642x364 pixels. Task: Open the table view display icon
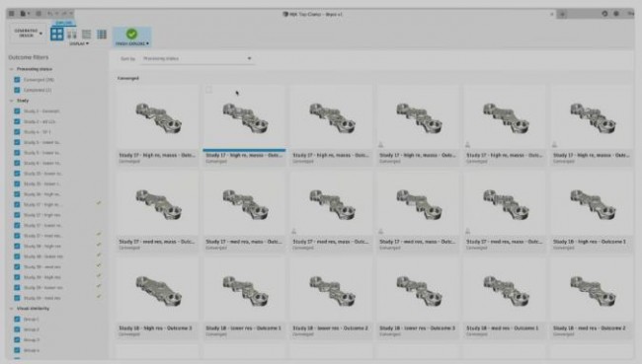pos(102,34)
